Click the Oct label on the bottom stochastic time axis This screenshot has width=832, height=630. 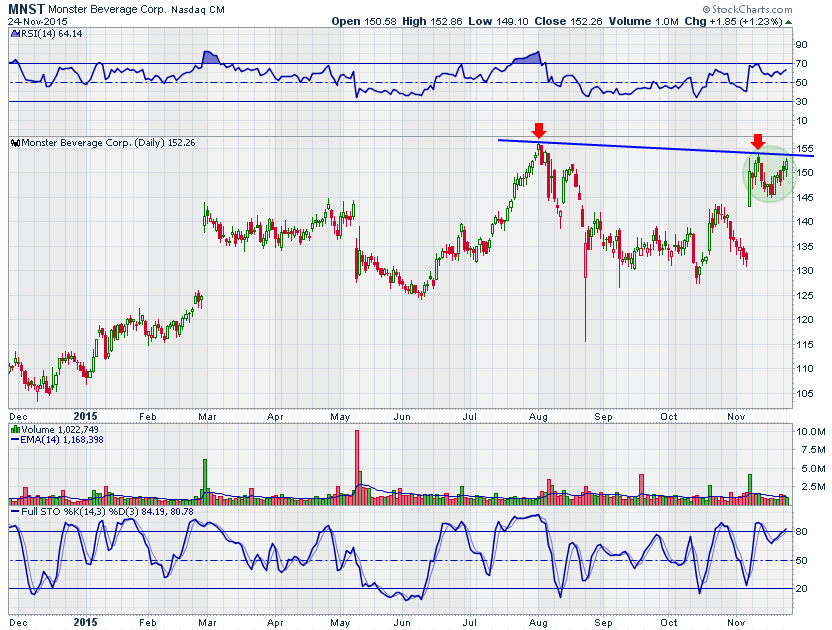tap(669, 623)
